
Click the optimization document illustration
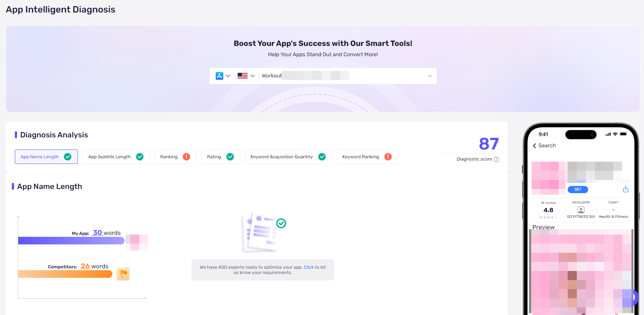point(263,232)
